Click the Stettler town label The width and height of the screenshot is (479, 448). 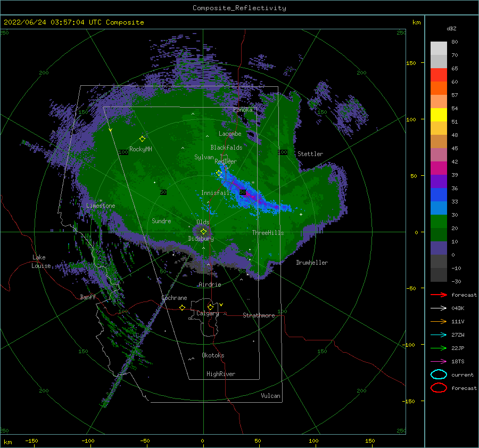310,154
